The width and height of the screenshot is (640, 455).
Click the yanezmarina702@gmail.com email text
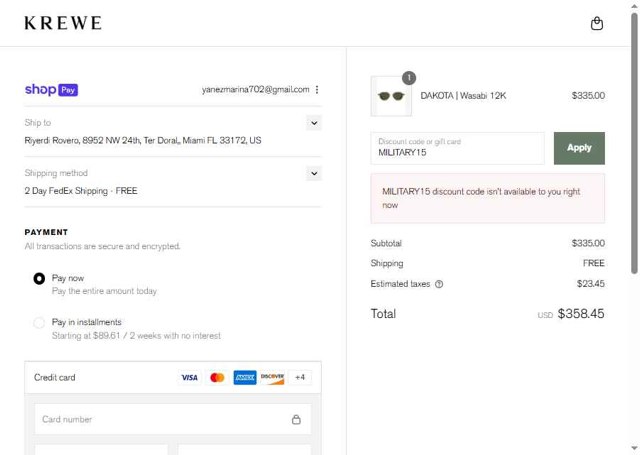(x=256, y=89)
